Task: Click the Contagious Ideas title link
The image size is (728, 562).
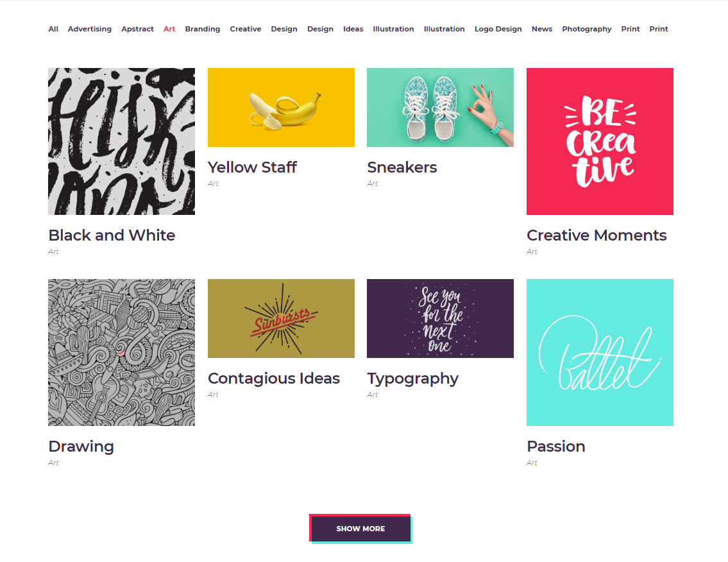Action: tap(274, 379)
